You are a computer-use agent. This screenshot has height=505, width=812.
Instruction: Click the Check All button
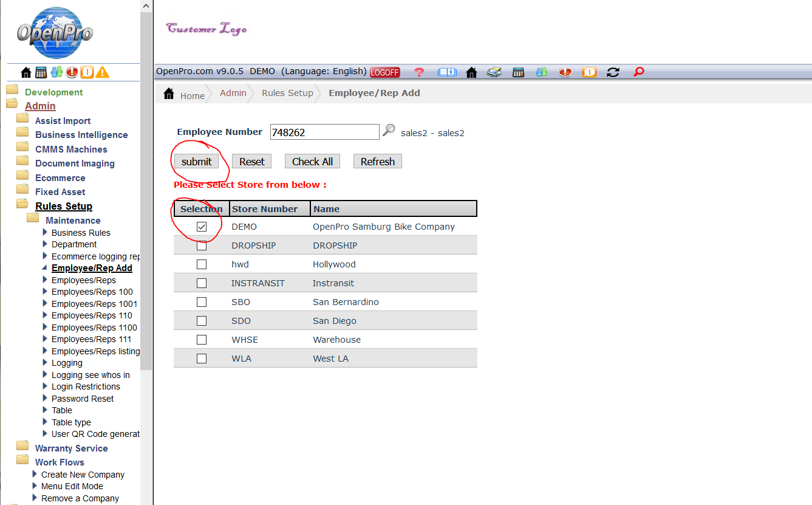pyautogui.click(x=312, y=162)
